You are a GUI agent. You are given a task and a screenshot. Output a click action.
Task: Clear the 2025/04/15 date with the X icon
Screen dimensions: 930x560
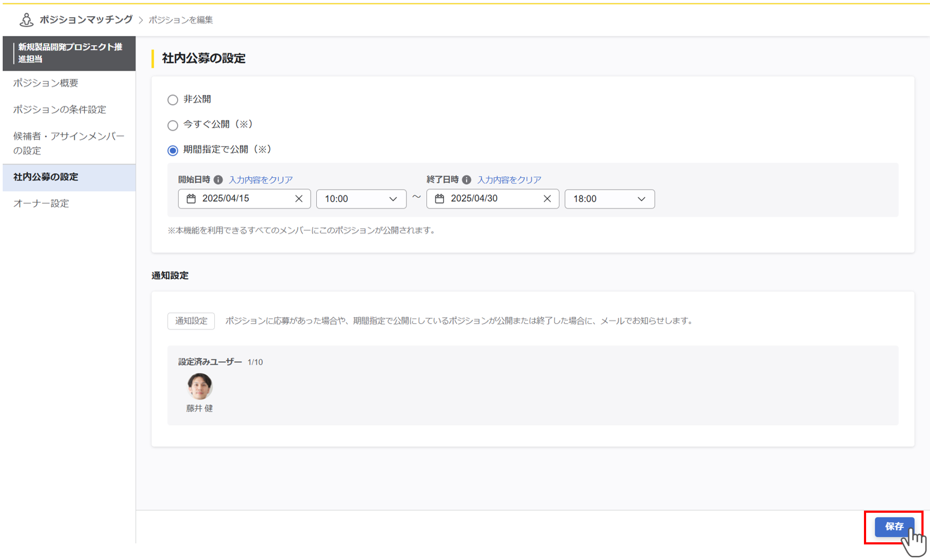pos(299,199)
